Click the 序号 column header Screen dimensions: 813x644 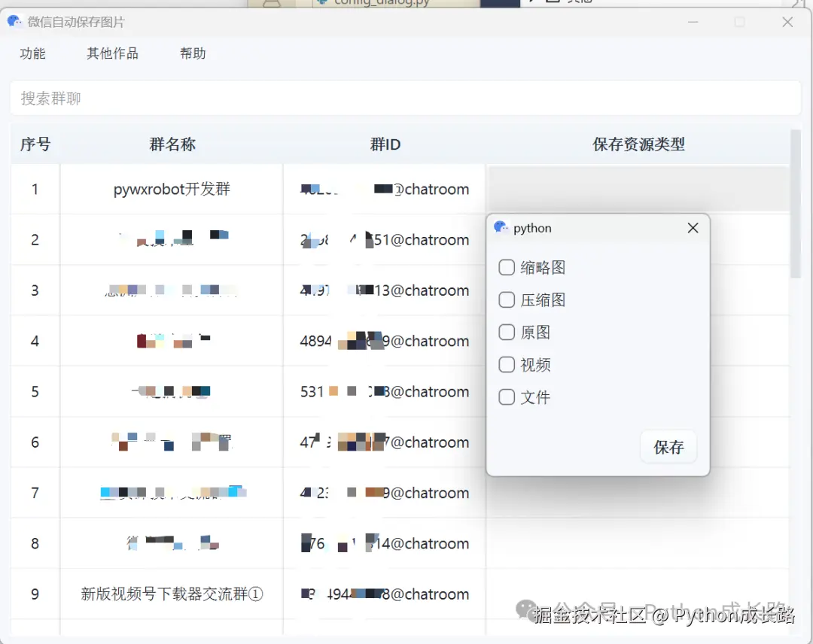35,144
